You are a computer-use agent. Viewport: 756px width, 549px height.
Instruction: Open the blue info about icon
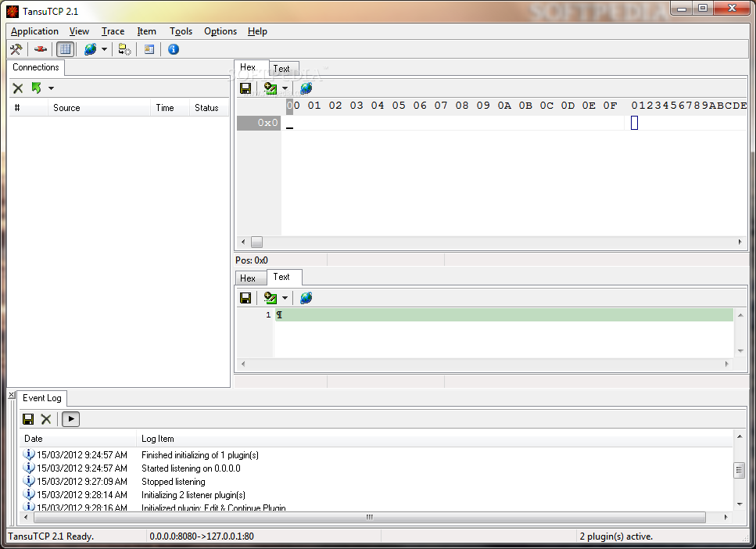[174, 49]
